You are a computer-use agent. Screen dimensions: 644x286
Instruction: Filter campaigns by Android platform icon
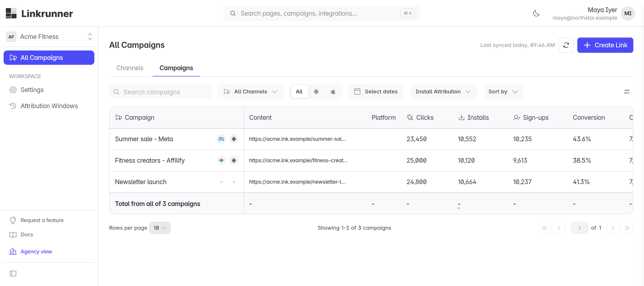click(316, 92)
